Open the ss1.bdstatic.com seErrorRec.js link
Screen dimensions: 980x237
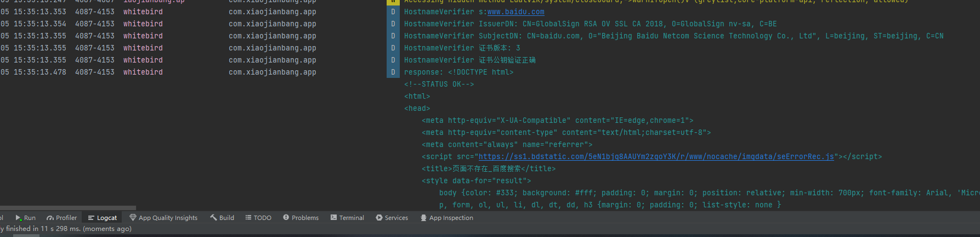tap(656, 156)
